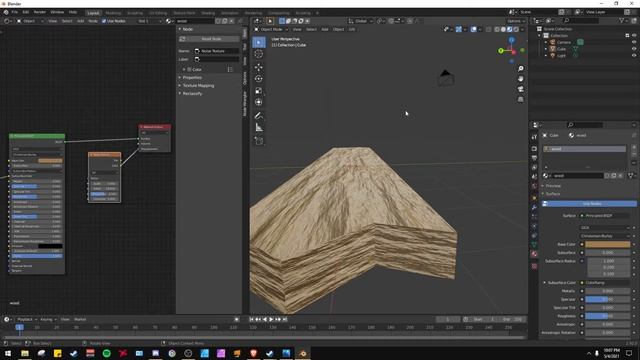
Task: Expand the Preview panel in material properties
Action: (x=553, y=186)
